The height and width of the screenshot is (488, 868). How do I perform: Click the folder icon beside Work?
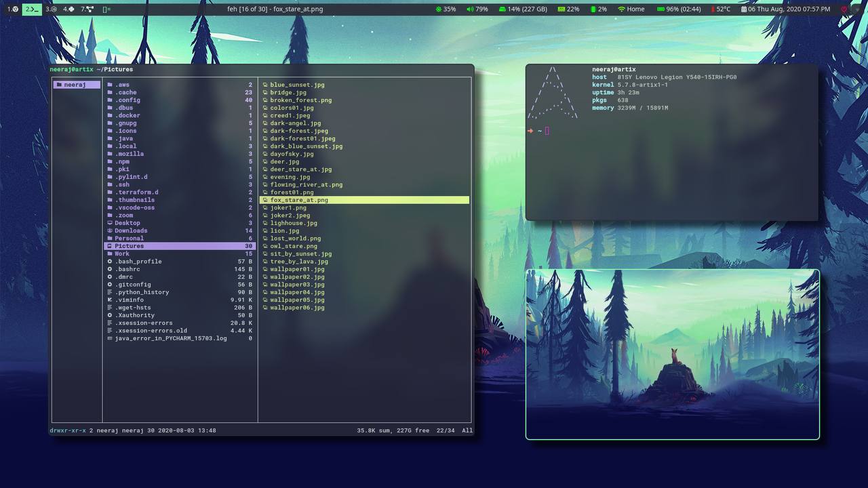(x=110, y=253)
